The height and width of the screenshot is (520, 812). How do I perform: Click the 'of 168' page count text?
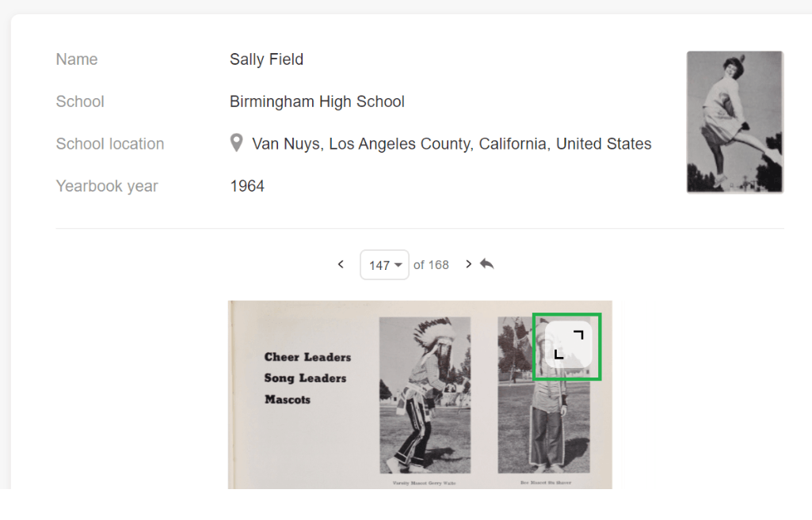(431, 265)
